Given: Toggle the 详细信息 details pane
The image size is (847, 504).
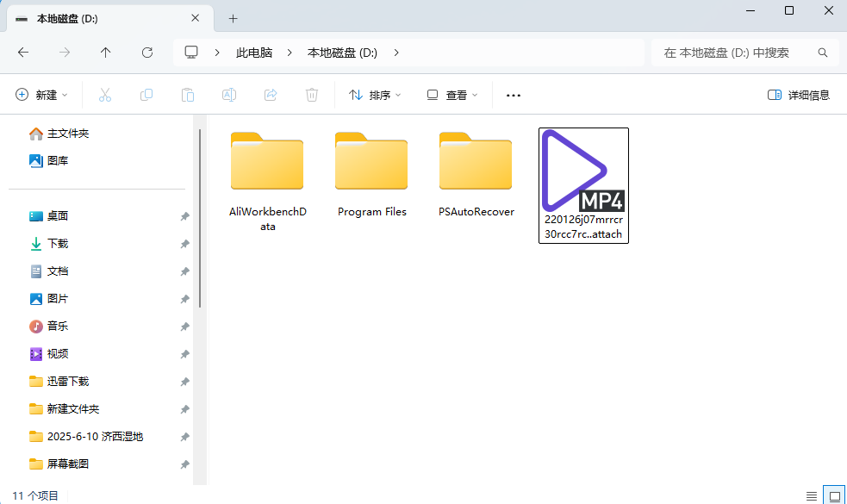Looking at the screenshot, I should tap(798, 95).
